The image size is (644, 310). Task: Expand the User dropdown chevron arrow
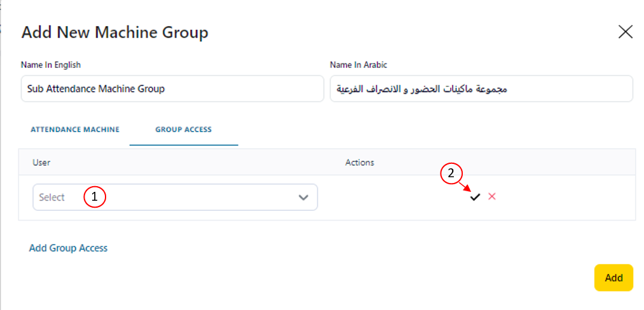(x=304, y=198)
